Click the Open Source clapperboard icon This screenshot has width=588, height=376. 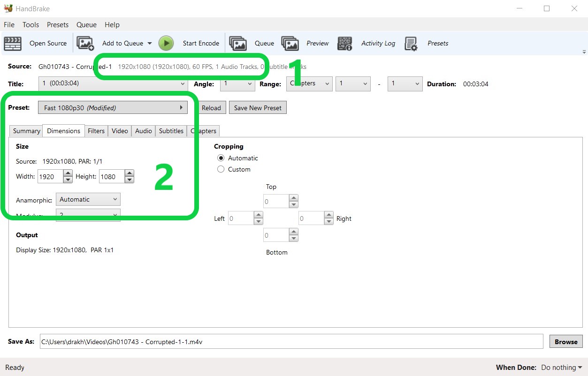tap(13, 43)
